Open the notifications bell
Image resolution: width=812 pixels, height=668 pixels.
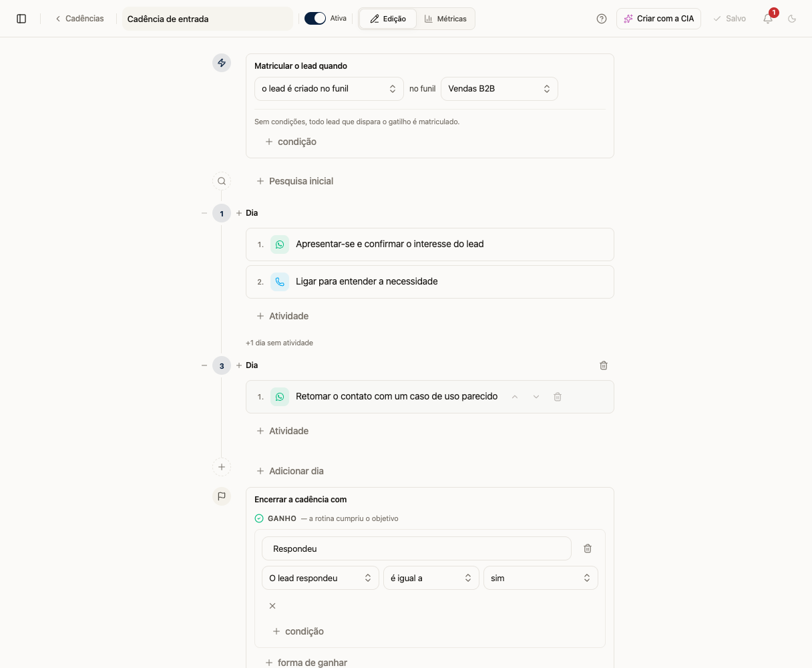pyautogui.click(x=768, y=19)
